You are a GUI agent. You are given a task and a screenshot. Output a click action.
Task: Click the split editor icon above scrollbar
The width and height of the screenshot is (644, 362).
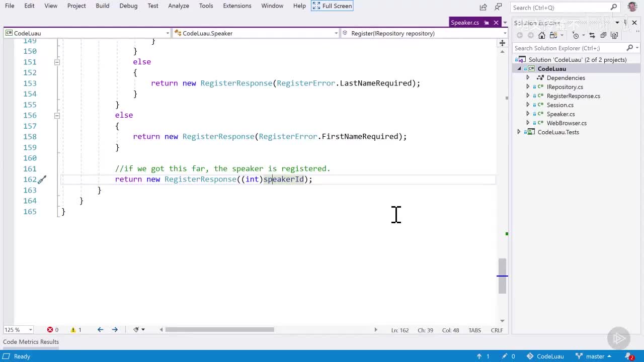coord(502,43)
